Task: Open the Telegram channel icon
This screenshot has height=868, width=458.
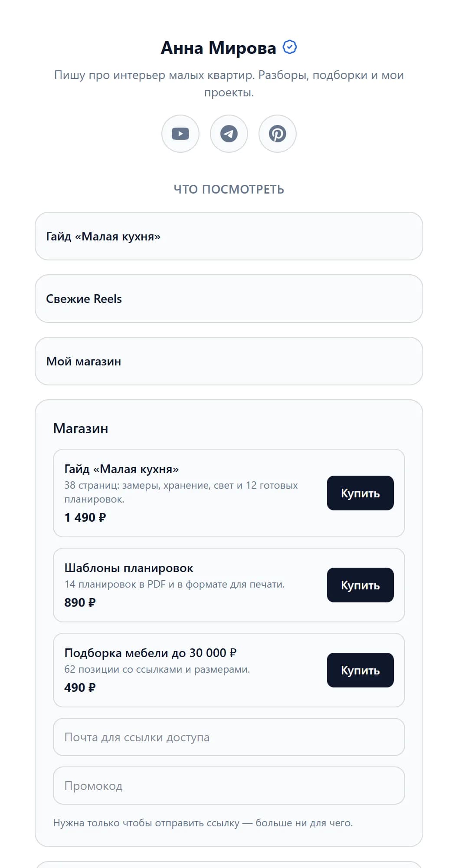Action: click(x=229, y=134)
